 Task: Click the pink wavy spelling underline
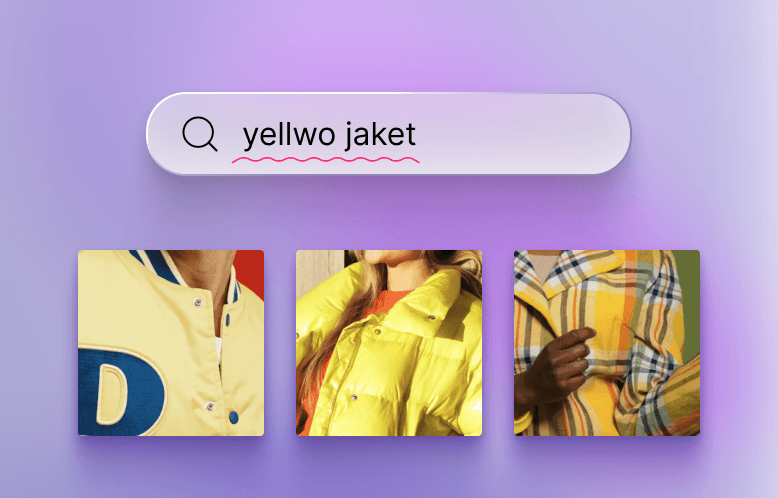click(x=325, y=160)
